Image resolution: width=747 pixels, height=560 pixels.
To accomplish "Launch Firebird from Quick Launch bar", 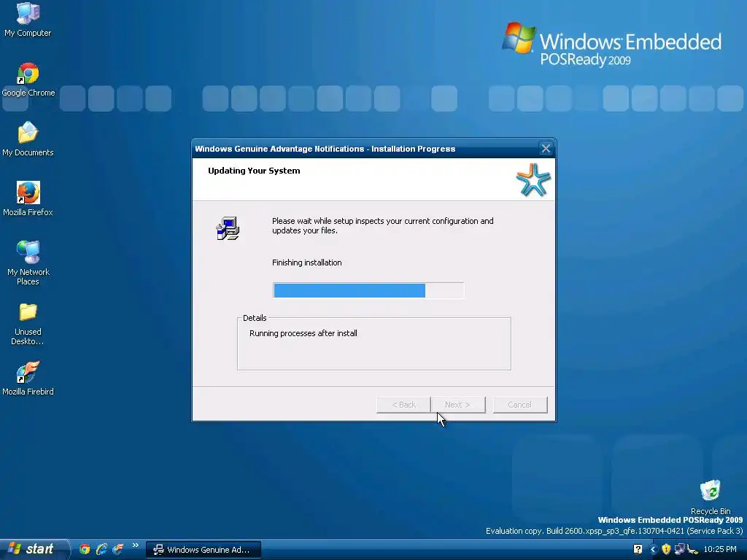I will tap(117, 550).
